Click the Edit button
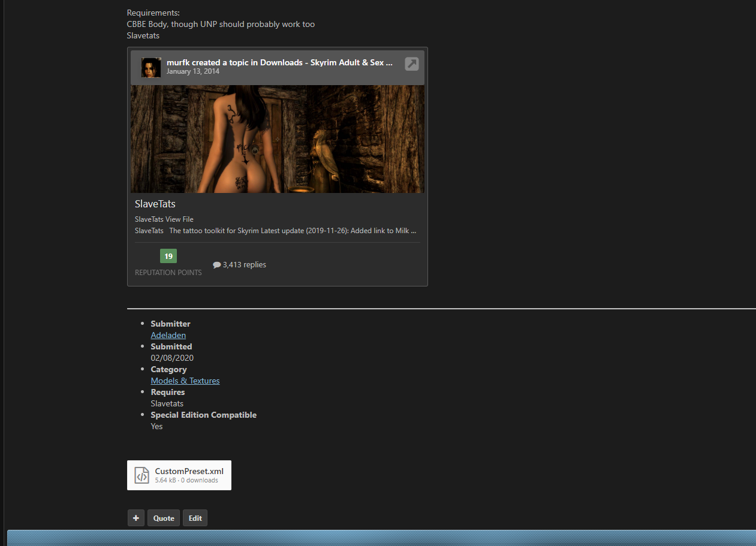The height and width of the screenshot is (546, 756). pos(195,518)
